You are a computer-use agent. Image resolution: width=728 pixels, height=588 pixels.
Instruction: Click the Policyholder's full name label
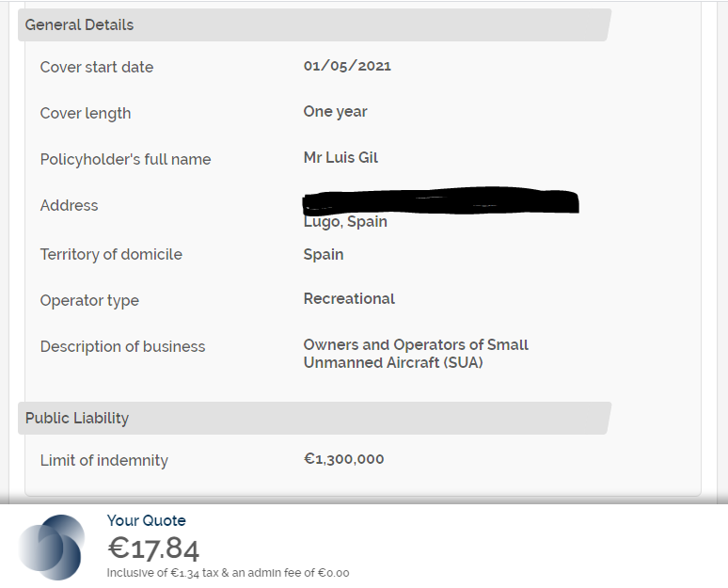[125, 160]
